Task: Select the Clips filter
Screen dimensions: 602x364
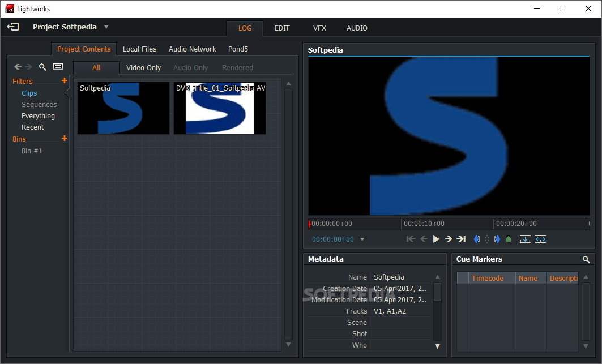Action: click(29, 93)
